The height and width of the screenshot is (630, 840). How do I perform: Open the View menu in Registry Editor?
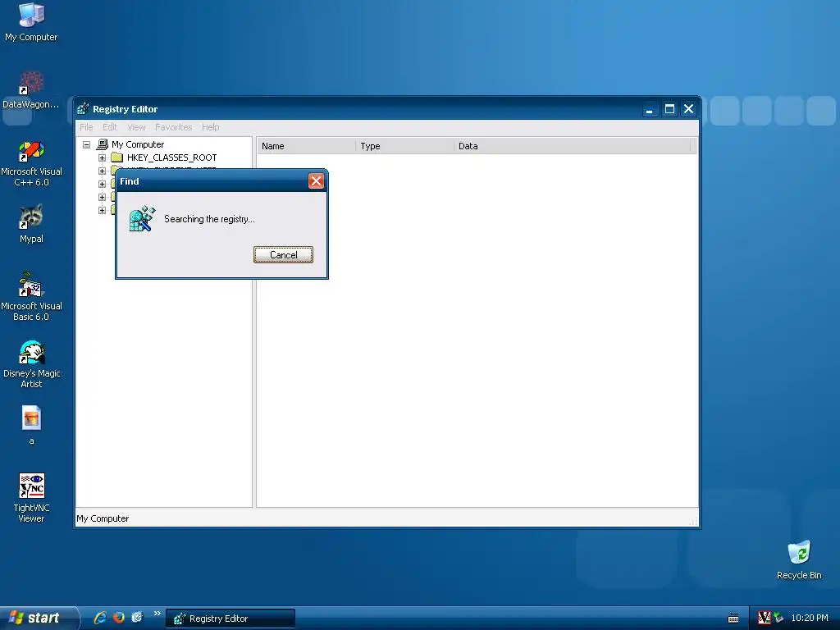tap(137, 127)
